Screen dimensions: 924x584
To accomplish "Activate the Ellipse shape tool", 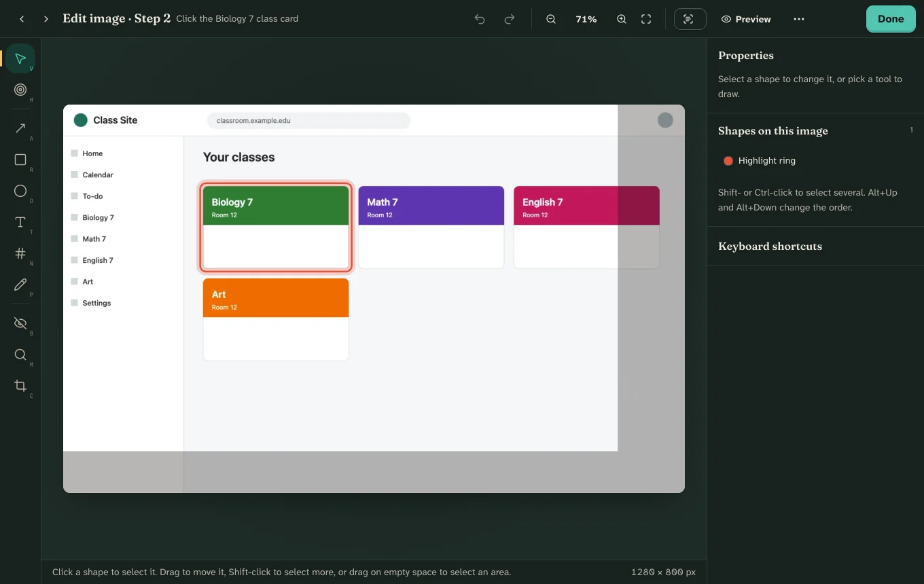I will 20,191.
